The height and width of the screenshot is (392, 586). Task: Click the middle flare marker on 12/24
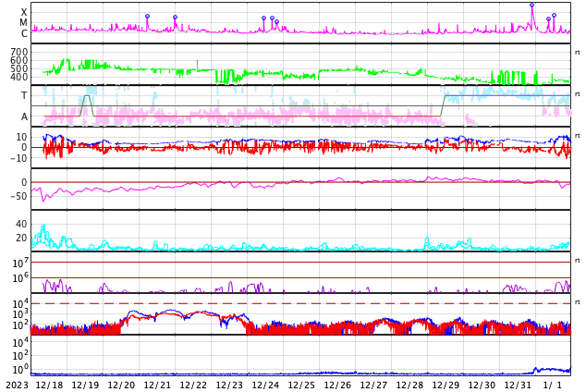pos(272,18)
